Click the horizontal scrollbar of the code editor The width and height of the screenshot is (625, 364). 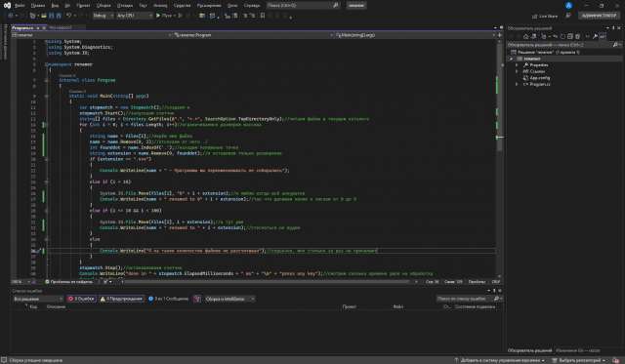pyautogui.click(x=267, y=282)
